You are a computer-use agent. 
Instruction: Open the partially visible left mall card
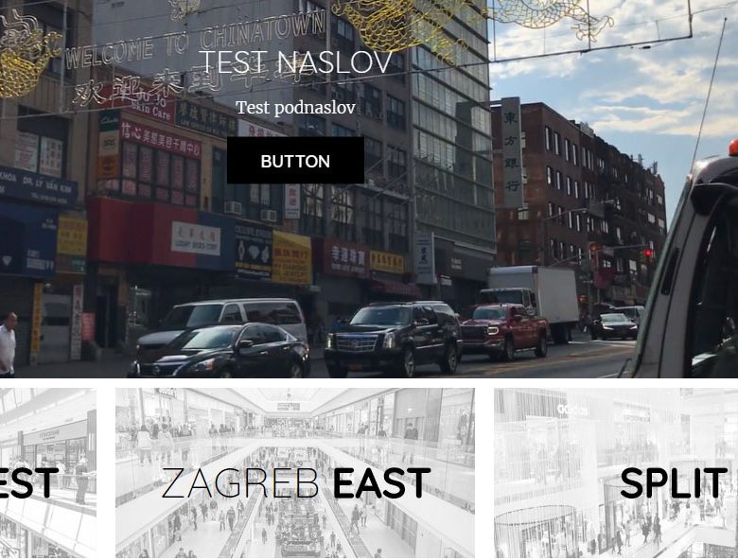click(x=48, y=472)
